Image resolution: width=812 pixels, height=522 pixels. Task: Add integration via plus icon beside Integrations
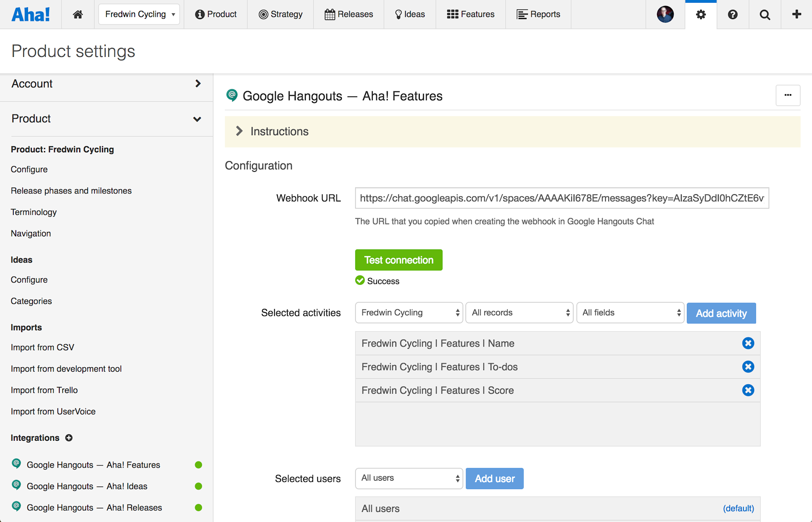(69, 438)
